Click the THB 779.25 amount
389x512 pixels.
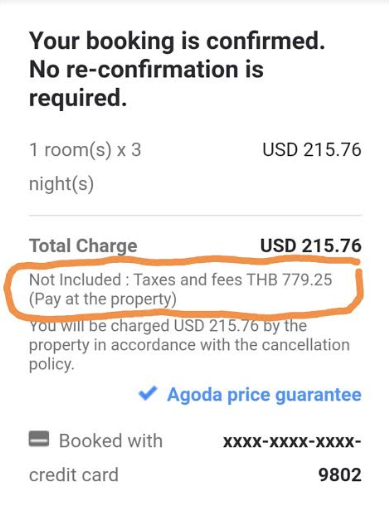(289, 280)
